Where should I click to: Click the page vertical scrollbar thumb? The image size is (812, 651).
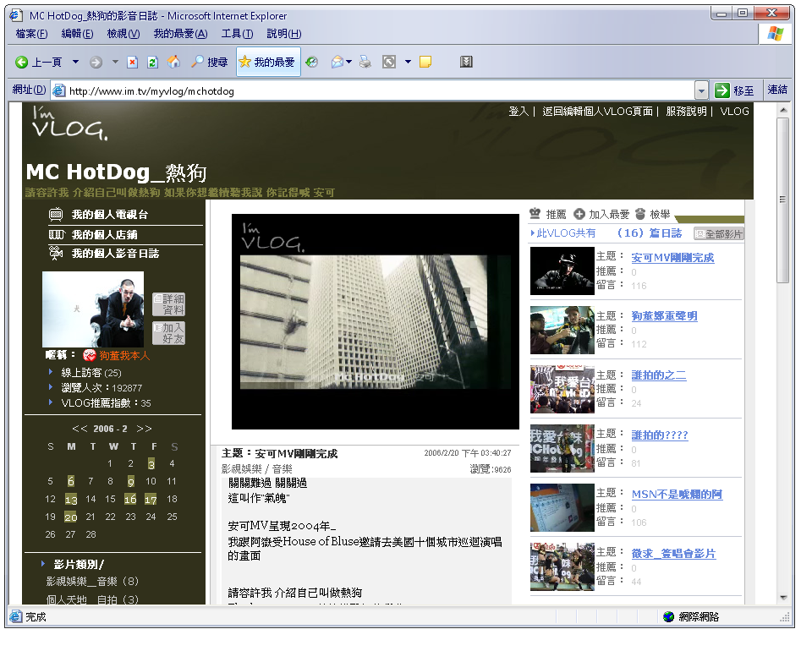coord(782,199)
